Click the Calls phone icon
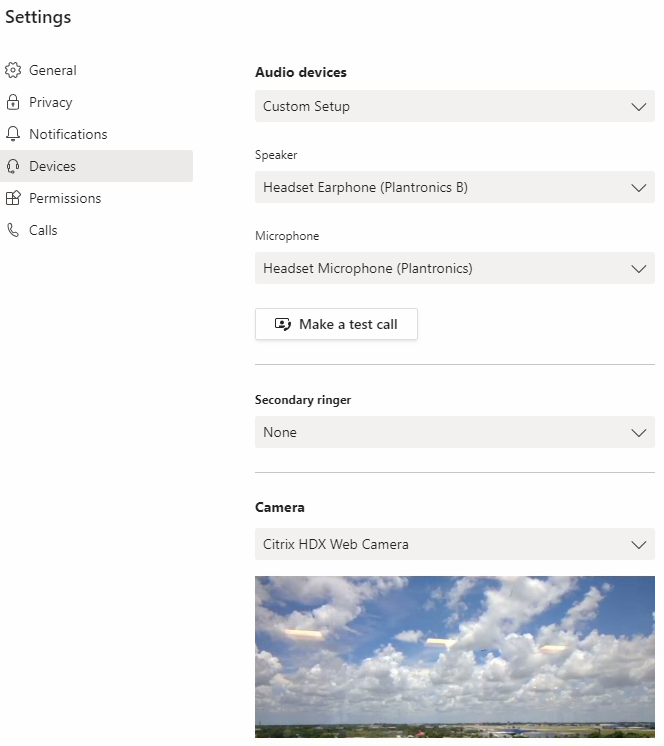Screen dimensions: 664x746 (x=13, y=231)
